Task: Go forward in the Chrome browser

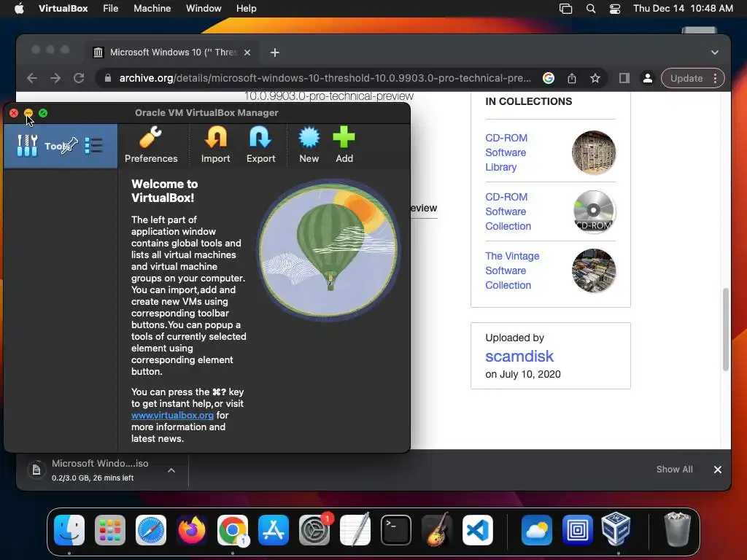Action: 55,78
